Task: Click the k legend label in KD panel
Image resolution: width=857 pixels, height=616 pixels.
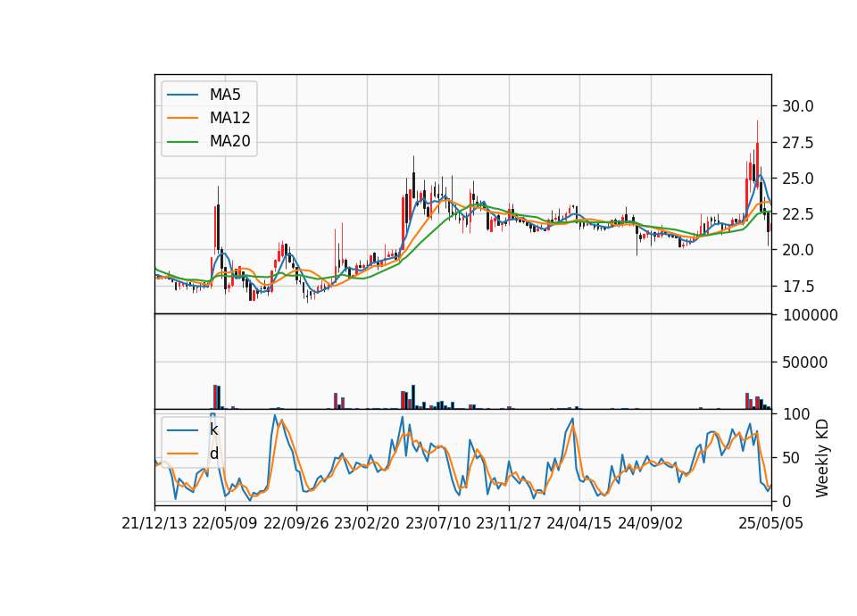Action: point(213,429)
